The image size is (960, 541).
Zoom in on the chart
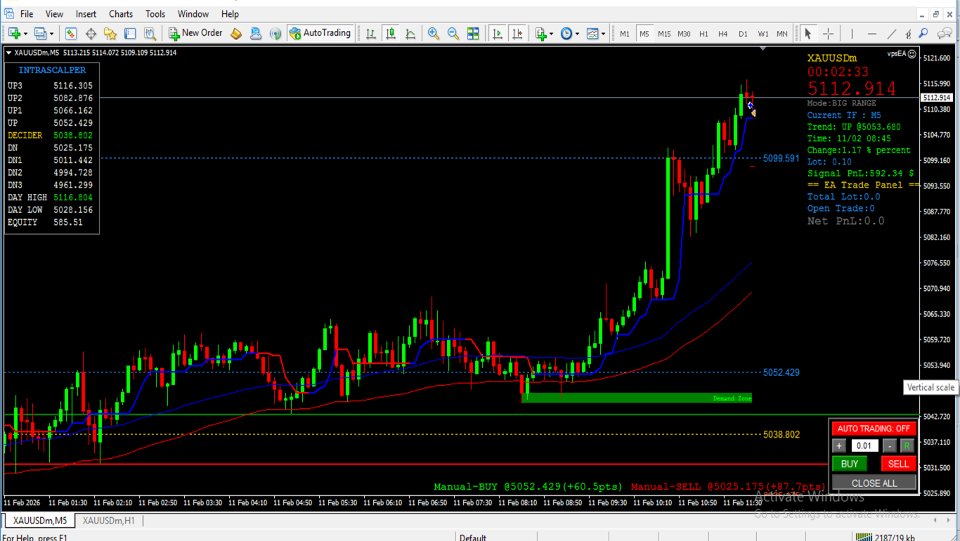[x=433, y=33]
